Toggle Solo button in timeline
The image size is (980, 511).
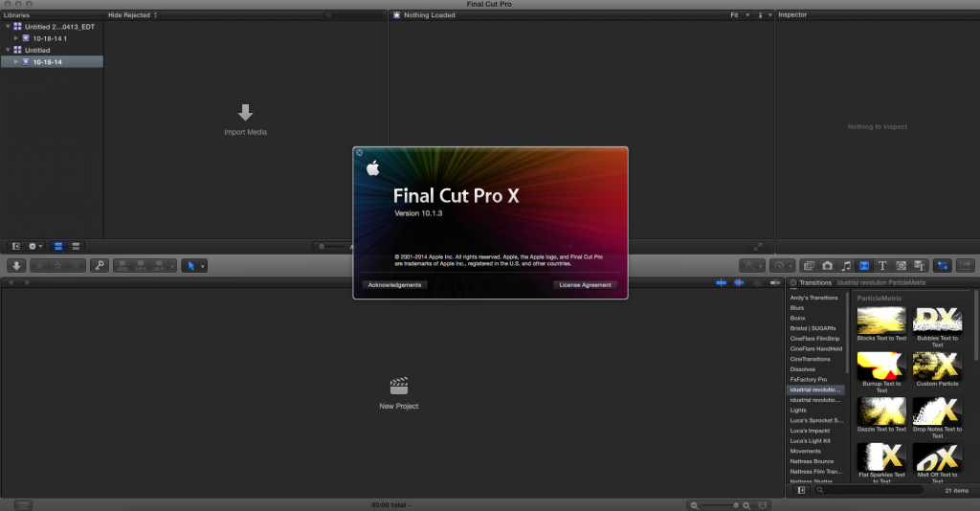[757, 283]
